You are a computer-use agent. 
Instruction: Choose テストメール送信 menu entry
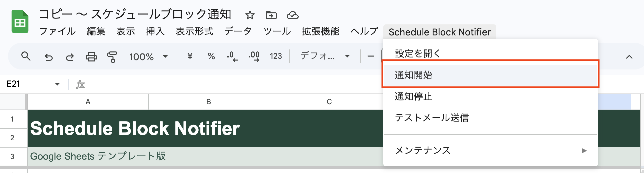click(x=491, y=118)
